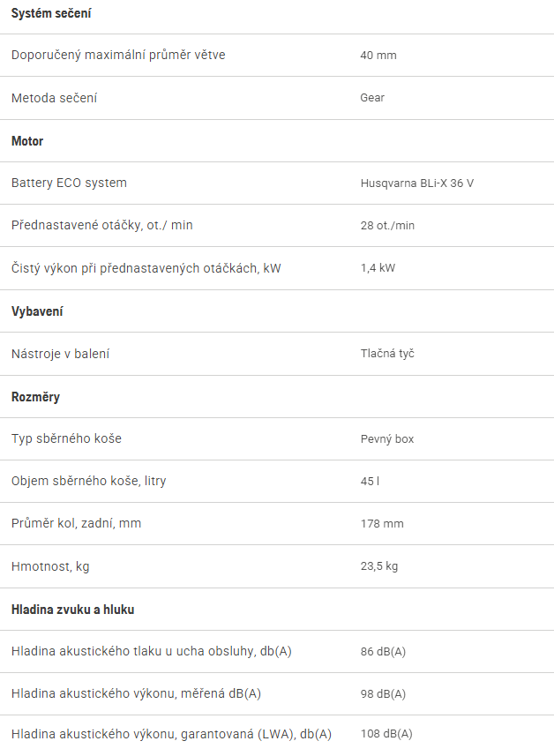Click the 40 mm value
The height and width of the screenshot is (756, 554).
coord(378,56)
